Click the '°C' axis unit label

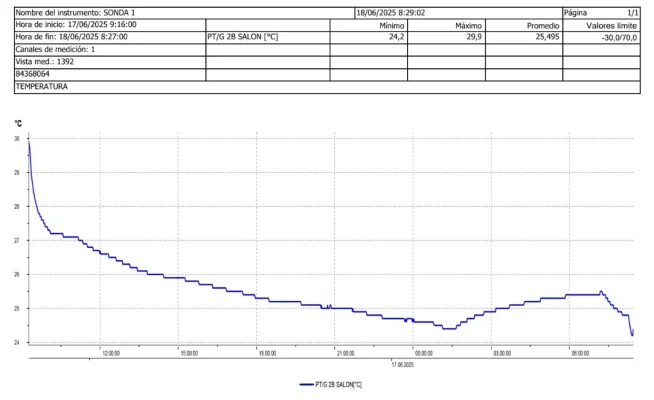pos(18,123)
